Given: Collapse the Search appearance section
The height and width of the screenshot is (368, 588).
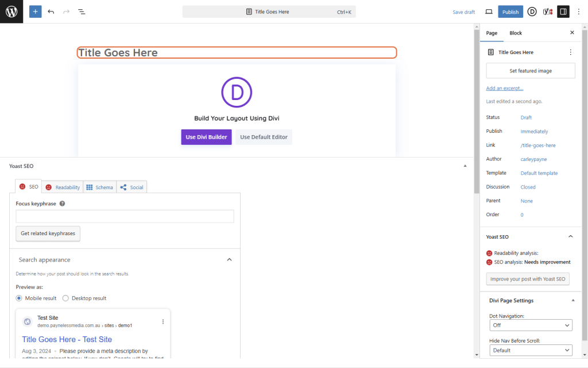Looking at the screenshot, I should pyautogui.click(x=229, y=260).
